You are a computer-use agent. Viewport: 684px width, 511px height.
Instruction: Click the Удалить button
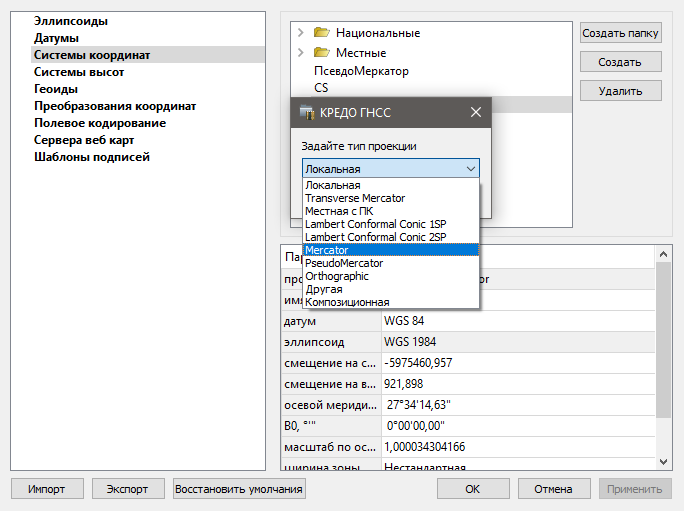(x=620, y=90)
